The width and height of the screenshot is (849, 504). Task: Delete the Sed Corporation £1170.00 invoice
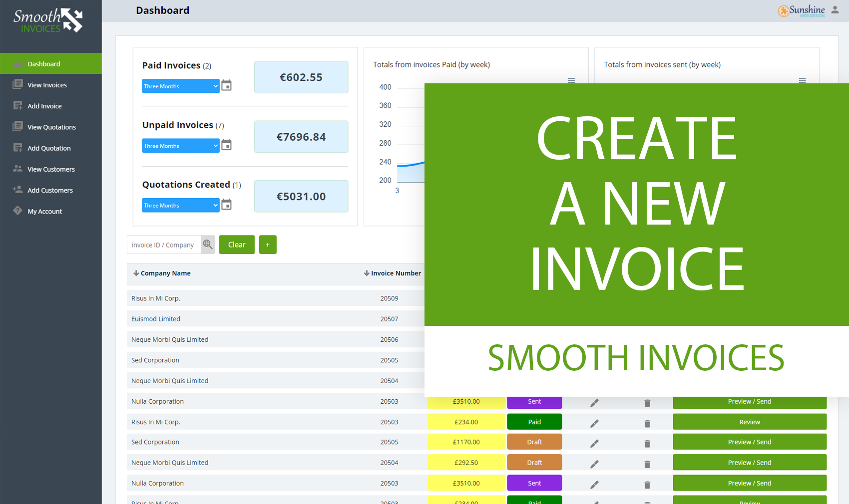(x=647, y=443)
